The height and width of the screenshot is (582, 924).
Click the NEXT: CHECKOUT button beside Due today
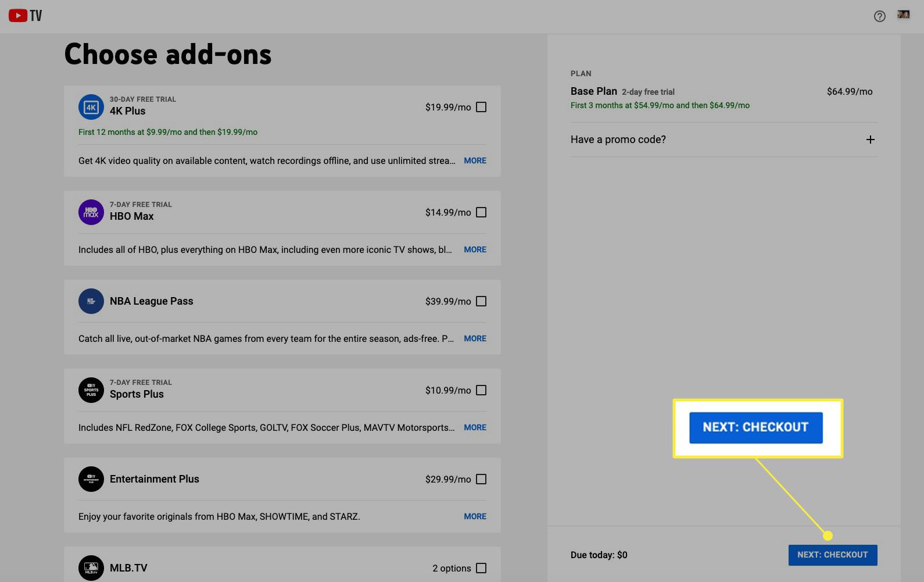coord(833,555)
